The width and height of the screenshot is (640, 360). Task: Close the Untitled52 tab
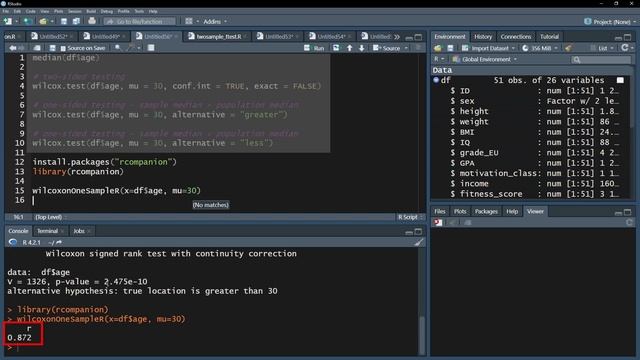click(71, 37)
